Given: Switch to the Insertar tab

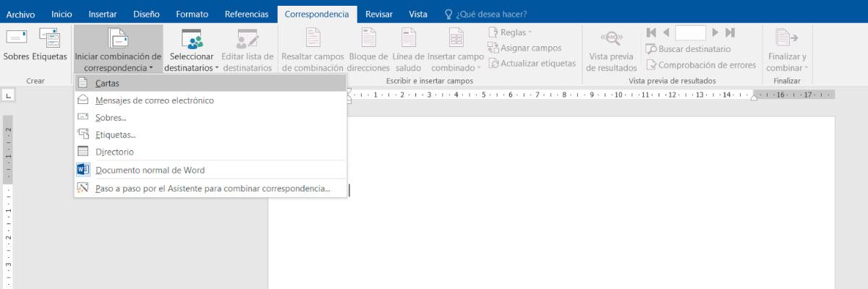Looking at the screenshot, I should click(x=102, y=14).
